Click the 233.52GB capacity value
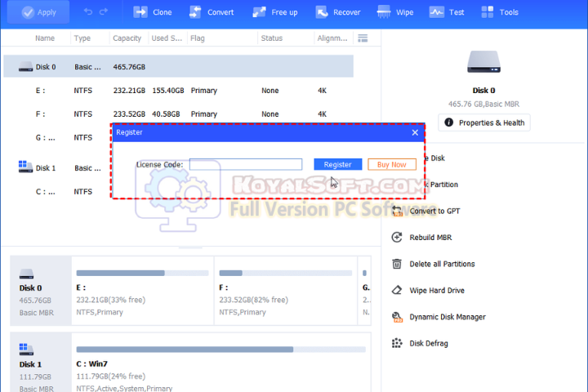Screen dimensions: 588x392 [x=129, y=114]
